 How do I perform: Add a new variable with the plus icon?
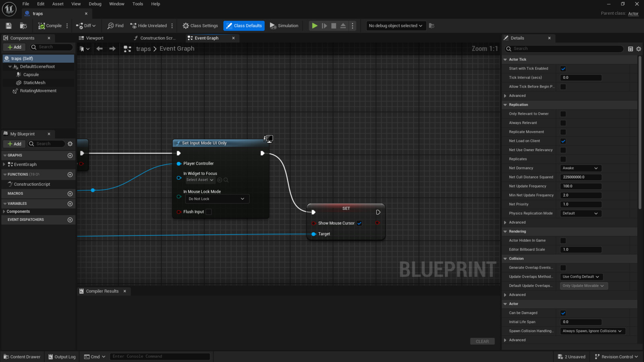tap(70, 204)
